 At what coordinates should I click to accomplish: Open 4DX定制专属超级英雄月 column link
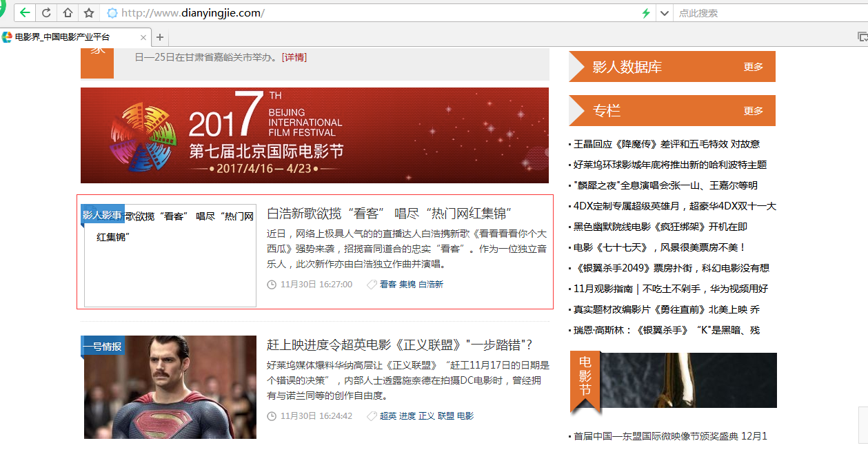pyautogui.click(x=675, y=206)
